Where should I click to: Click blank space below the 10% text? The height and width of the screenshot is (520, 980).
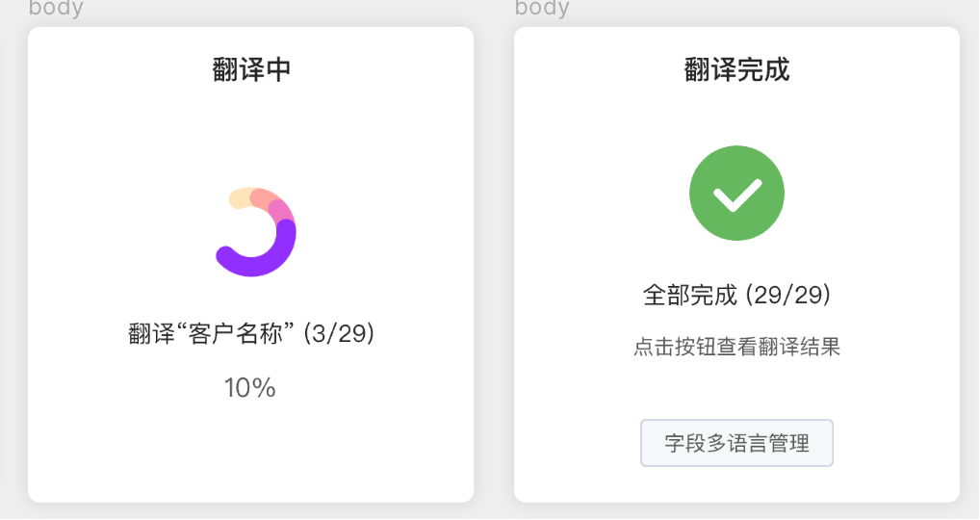pyautogui.click(x=250, y=453)
